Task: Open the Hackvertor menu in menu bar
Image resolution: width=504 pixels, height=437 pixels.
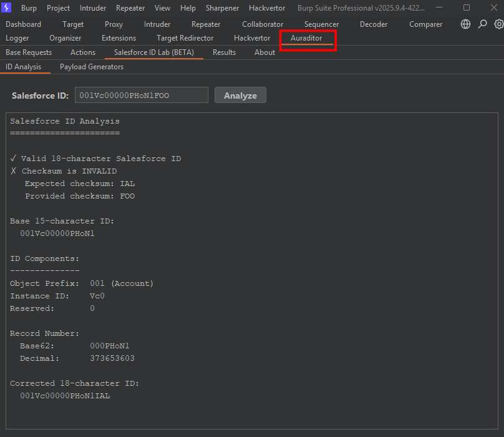Action: (x=267, y=8)
